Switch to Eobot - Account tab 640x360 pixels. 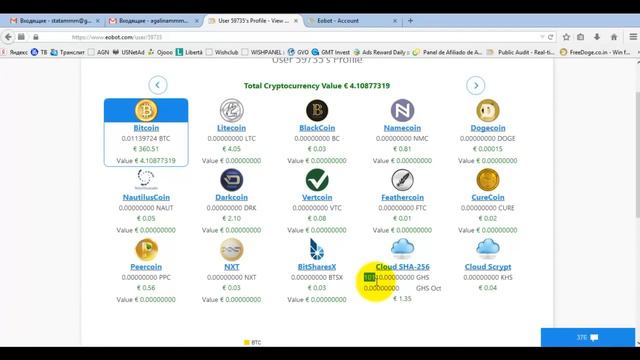[x=351, y=20]
